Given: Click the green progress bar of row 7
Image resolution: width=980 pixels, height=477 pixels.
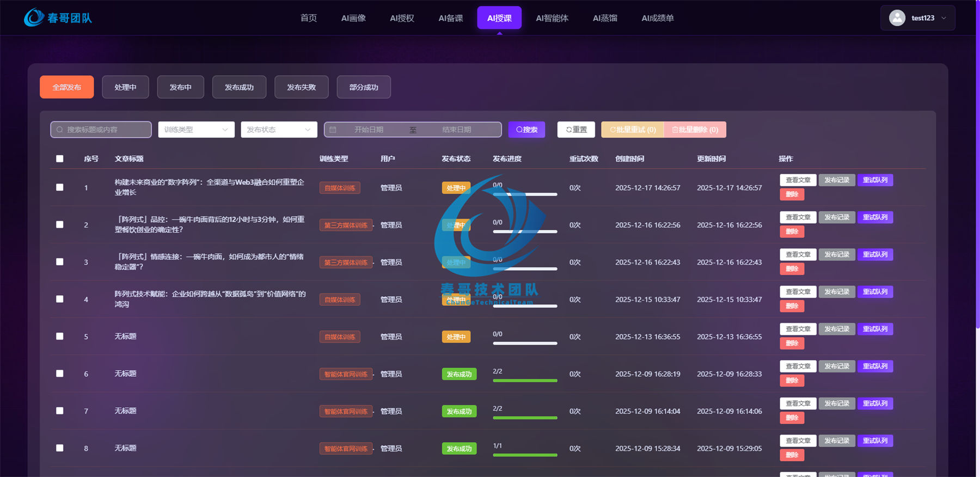Looking at the screenshot, I should tap(525, 418).
